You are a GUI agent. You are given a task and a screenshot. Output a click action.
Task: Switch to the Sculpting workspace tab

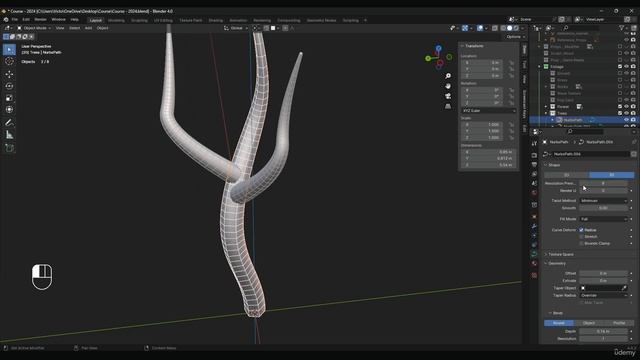click(x=139, y=20)
